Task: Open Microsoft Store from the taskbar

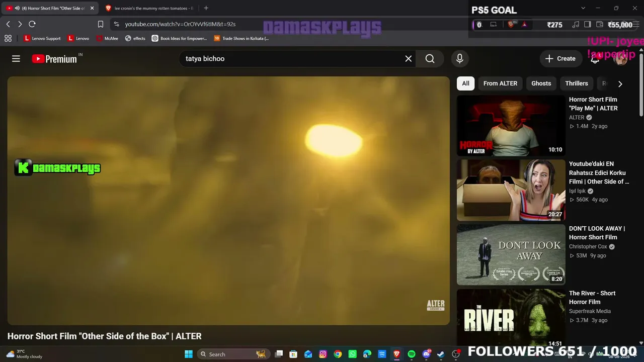Action: point(293,354)
